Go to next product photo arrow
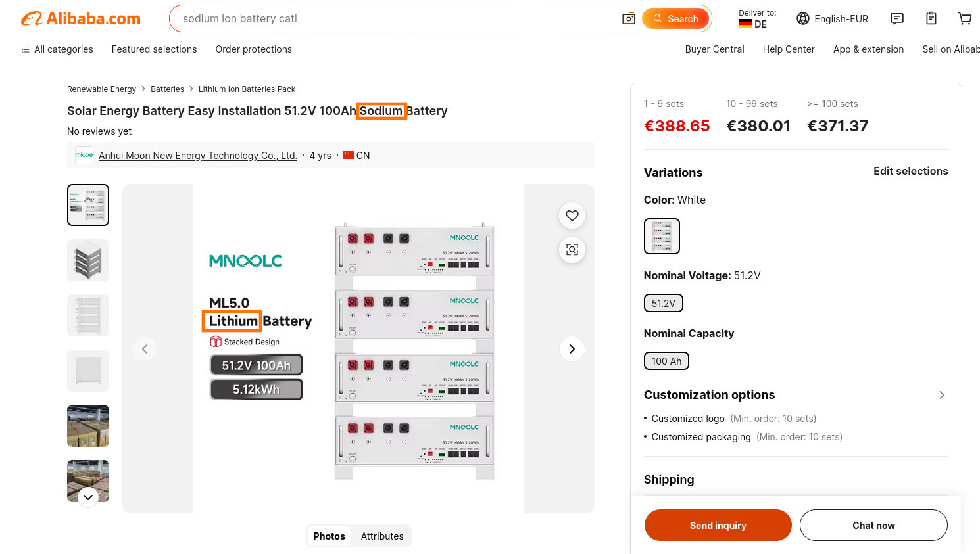This screenshot has width=980, height=554. 572,349
